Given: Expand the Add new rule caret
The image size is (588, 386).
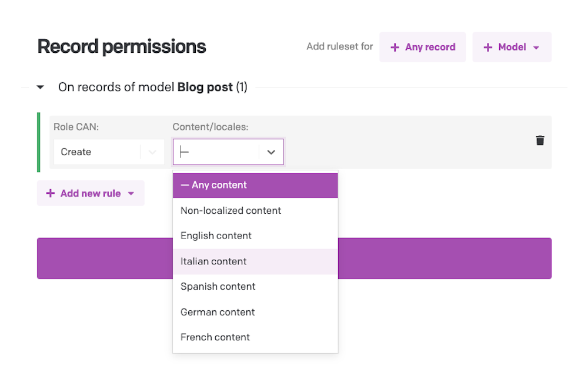Looking at the screenshot, I should (131, 194).
